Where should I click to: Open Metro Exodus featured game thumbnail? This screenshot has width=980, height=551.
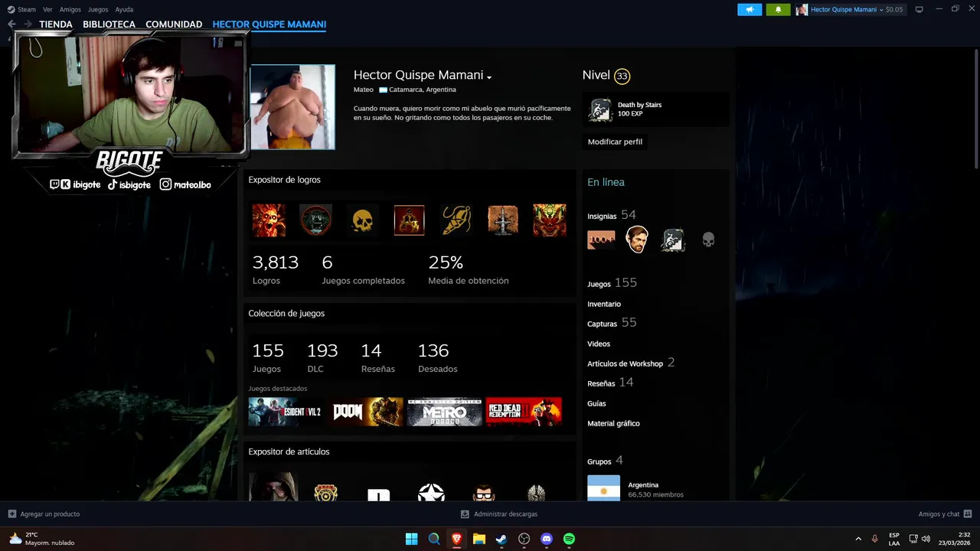444,412
